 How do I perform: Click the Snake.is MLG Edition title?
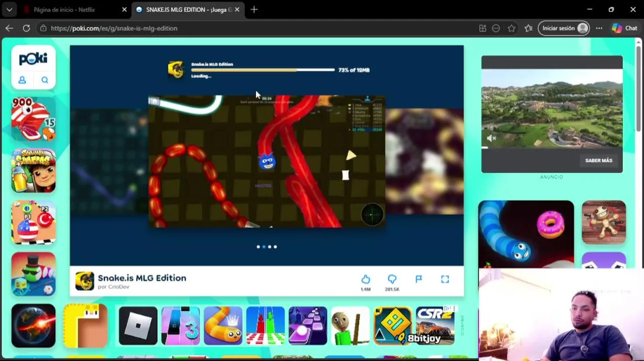142,278
